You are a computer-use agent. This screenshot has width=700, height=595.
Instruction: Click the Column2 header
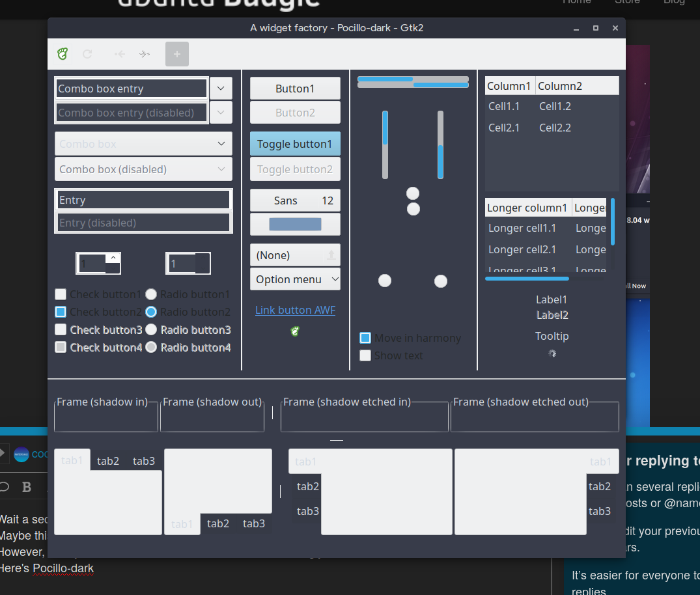click(577, 86)
